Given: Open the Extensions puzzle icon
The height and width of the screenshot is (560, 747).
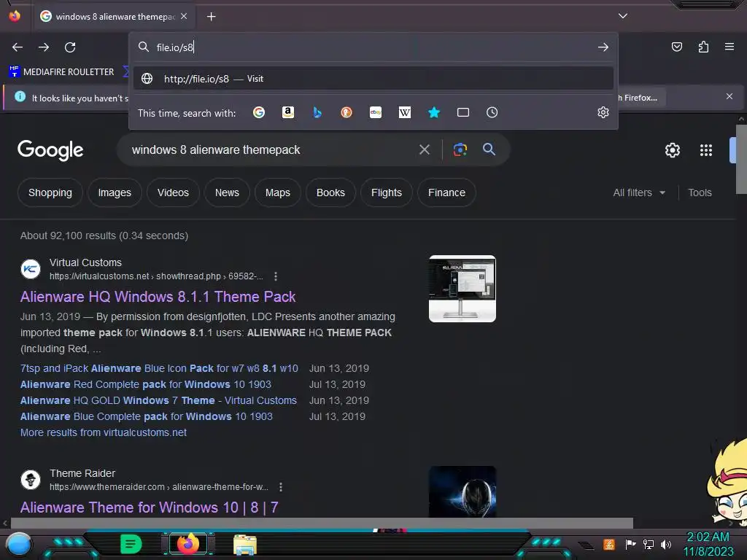Looking at the screenshot, I should tap(703, 47).
